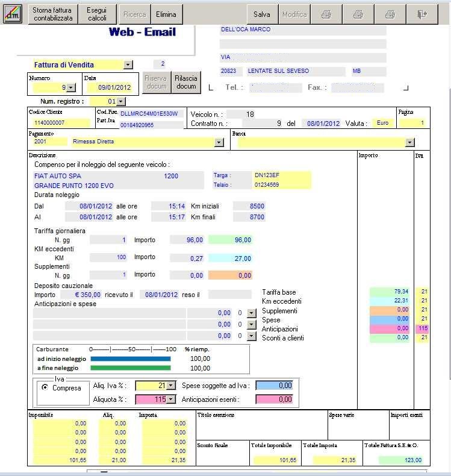Screen dimensions: 451x476
Task: Click Tariffa giornaliera N. gg field
Action: [108, 240]
